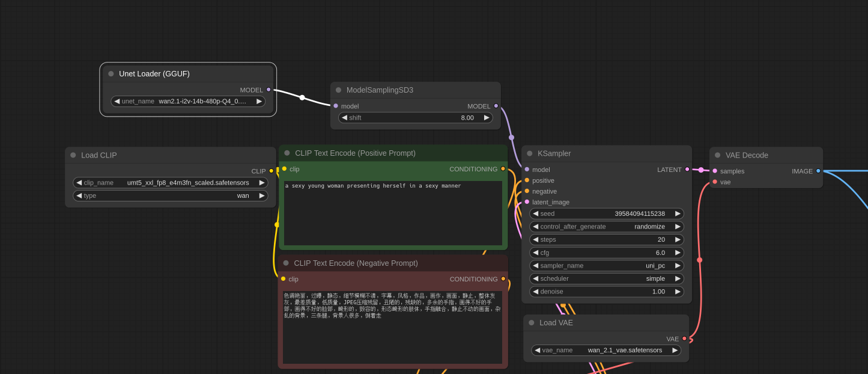The width and height of the screenshot is (868, 374).
Task: Click Negative Prompt clip input socket
Action: pyautogui.click(x=284, y=278)
